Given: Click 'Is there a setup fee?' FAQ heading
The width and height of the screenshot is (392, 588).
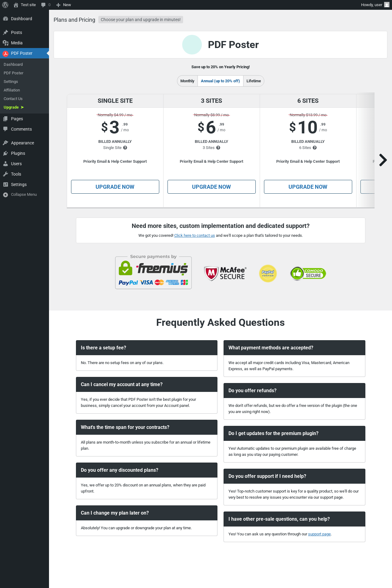Looking at the screenshot, I should [147, 348].
